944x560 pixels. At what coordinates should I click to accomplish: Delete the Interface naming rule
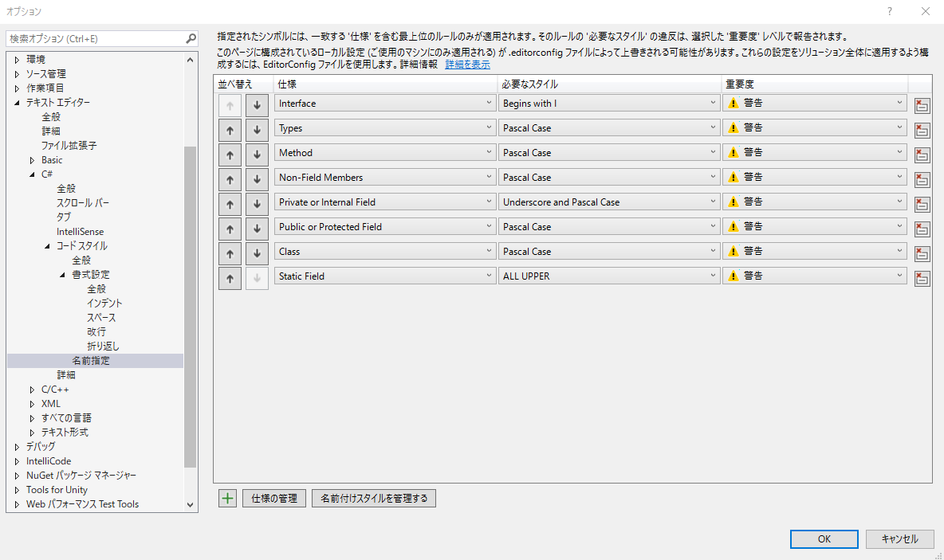point(922,106)
